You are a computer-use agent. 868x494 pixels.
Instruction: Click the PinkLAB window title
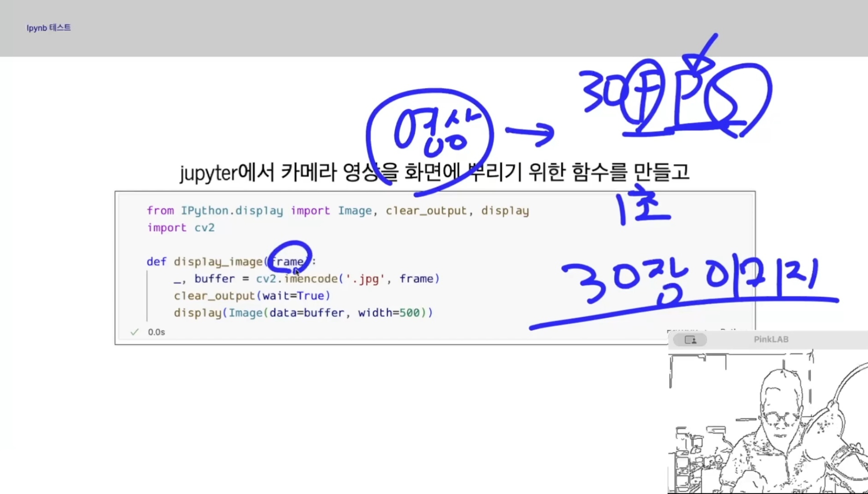pyautogui.click(x=771, y=339)
